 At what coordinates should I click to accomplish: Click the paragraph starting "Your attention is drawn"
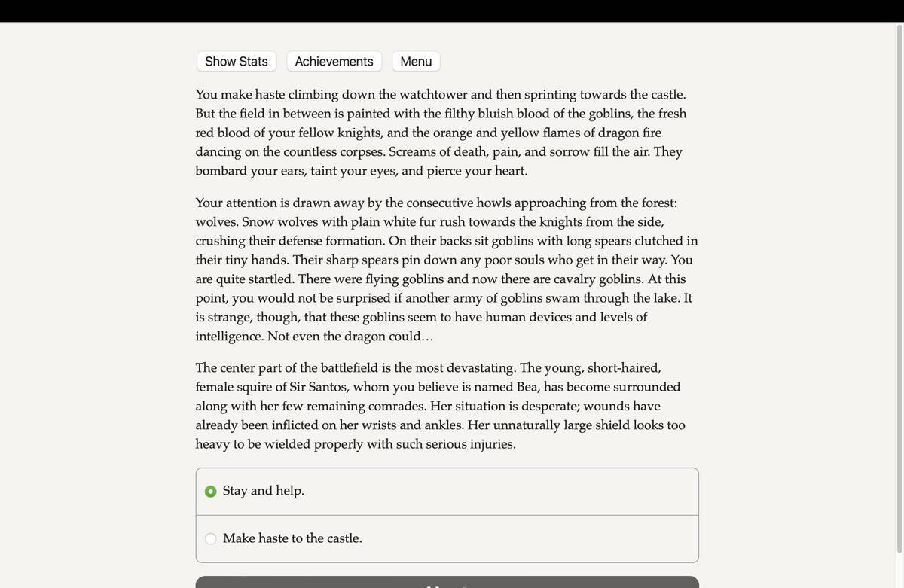pos(447,270)
